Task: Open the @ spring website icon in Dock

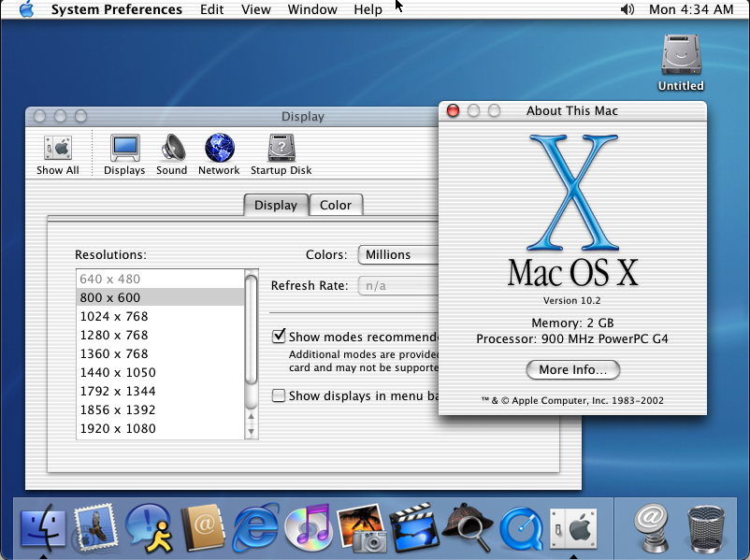Action: click(x=651, y=528)
